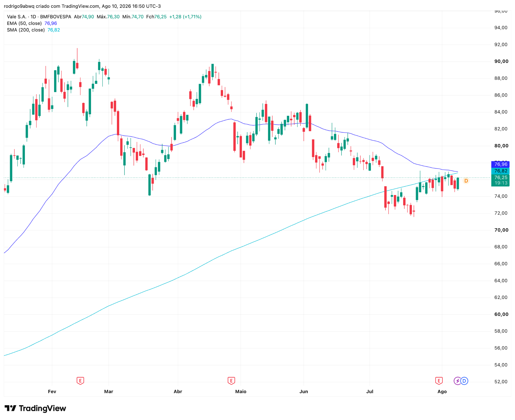Click the Abr label on time axis
The width and height of the screenshot is (515, 420).
178,392
